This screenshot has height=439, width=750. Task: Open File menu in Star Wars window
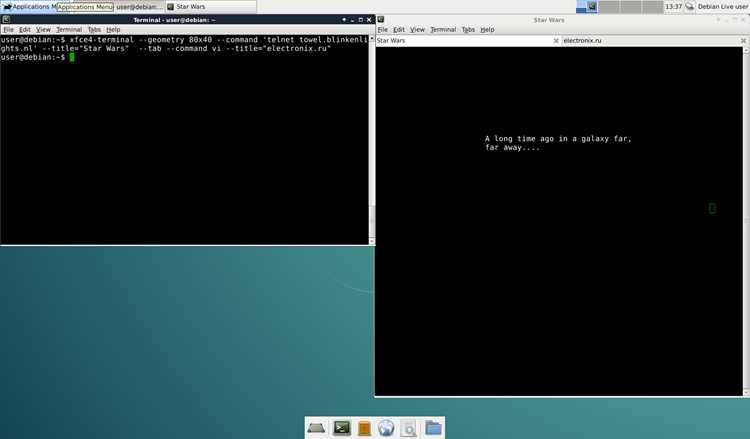[383, 30]
